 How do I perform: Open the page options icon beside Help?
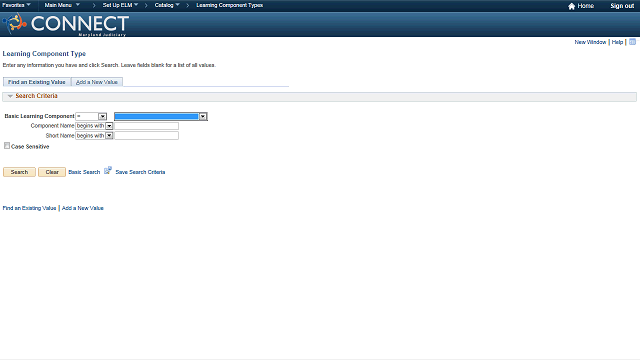632,42
